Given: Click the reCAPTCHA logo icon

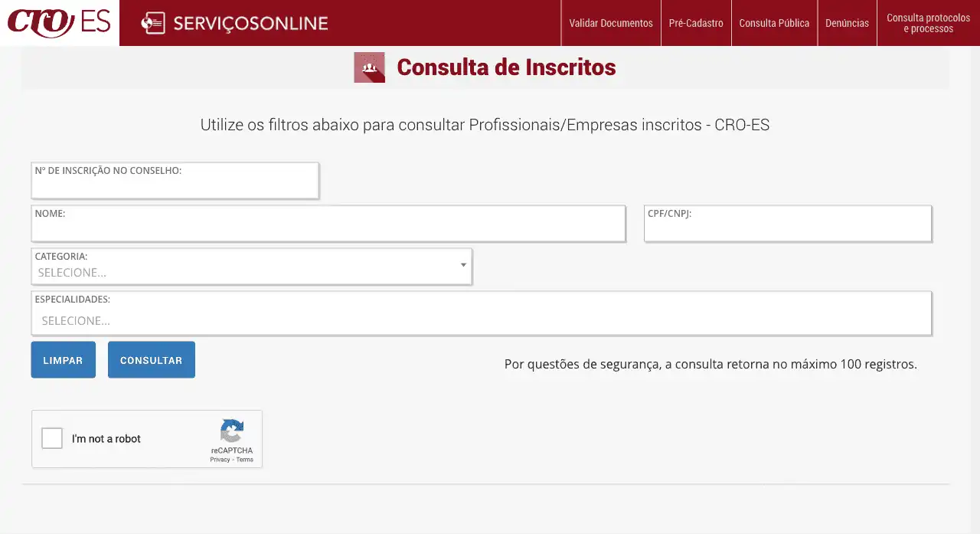Looking at the screenshot, I should pyautogui.click(x=231, y=431).
